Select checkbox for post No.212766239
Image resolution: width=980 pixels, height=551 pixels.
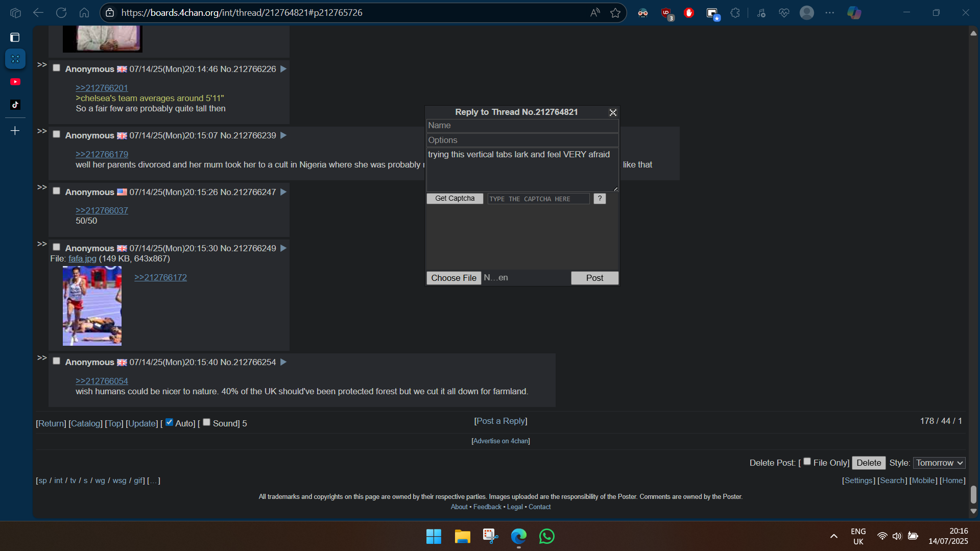[x=57, y=134]
